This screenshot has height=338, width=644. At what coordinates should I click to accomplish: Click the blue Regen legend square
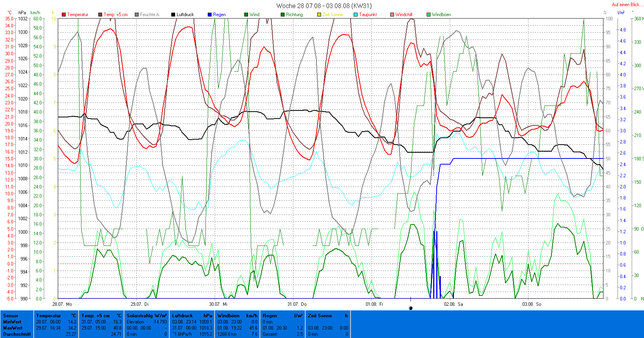click(210, 15)
